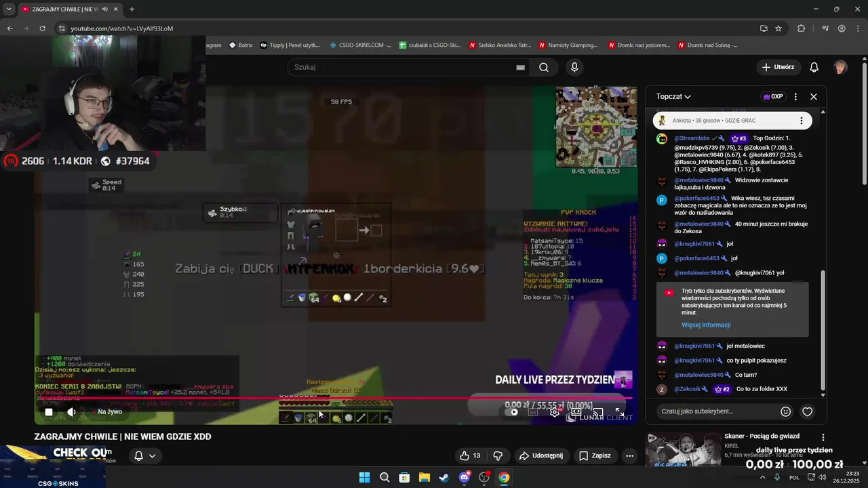Open Chrome profile icon
The image size is (868, 488).
point(842,28)
